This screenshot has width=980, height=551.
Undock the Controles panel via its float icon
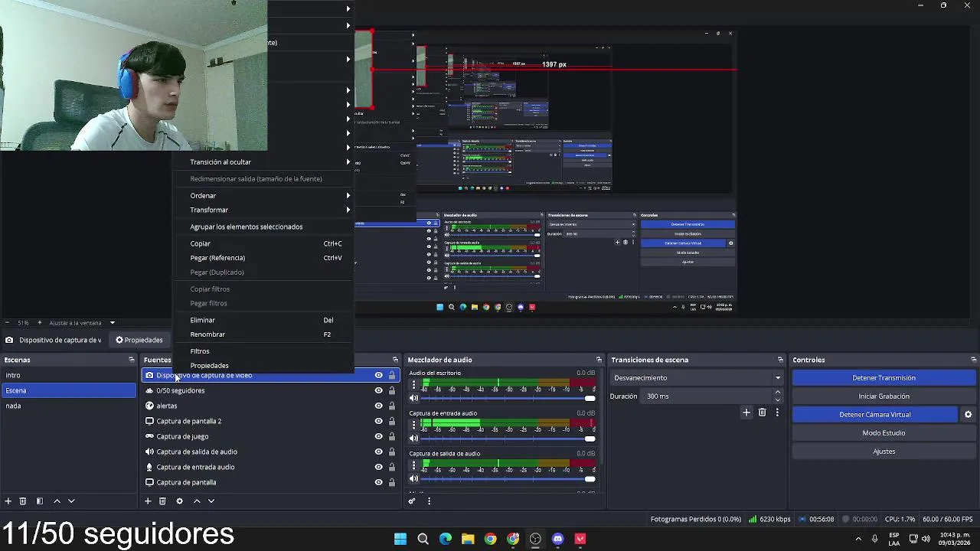click(973, 360)
